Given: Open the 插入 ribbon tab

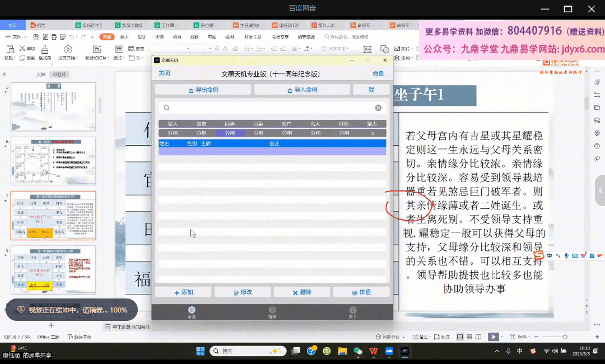Looking at the screenshot, I should click(x=124, y=37).
